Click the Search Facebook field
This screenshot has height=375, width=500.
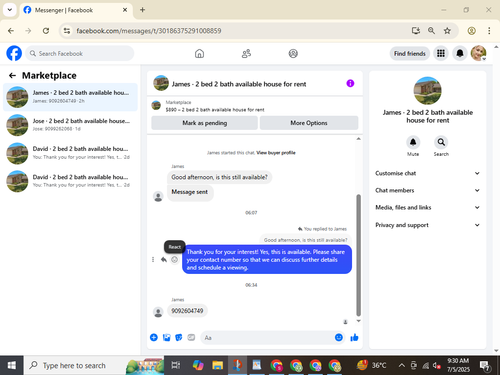point(80,53)
